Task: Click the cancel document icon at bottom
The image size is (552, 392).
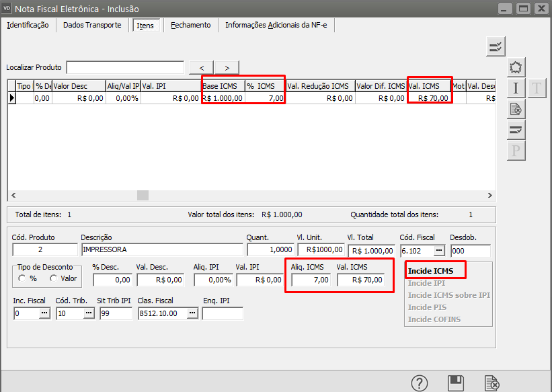Action: (492, 383)
